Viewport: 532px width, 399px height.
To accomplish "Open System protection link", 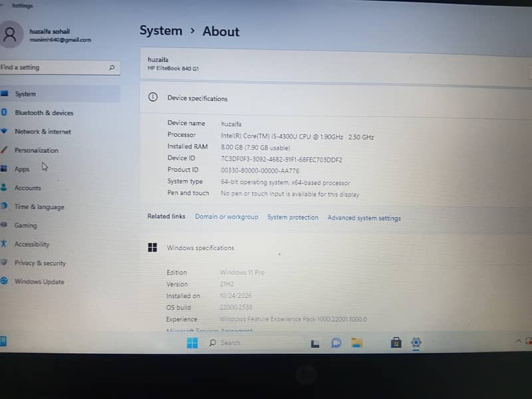I will (293, 217).
